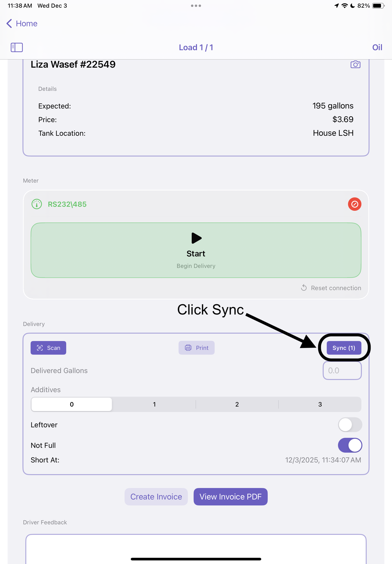Select additives option 2
The image size is (392, 564).
tap(237, 404)
